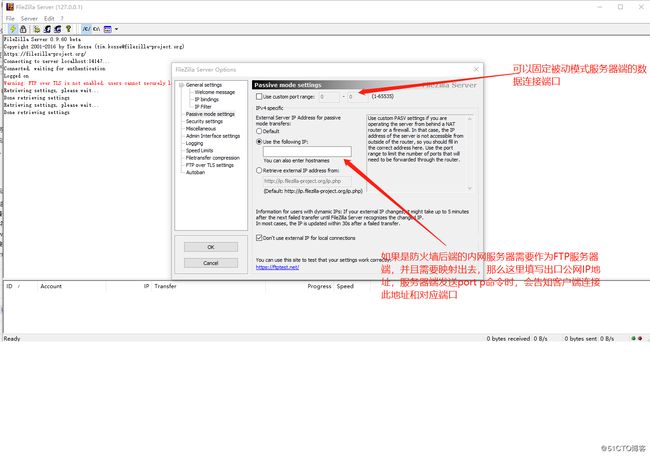
Task: Open IP bindings settings page
Action: click(x=206, y=99)
